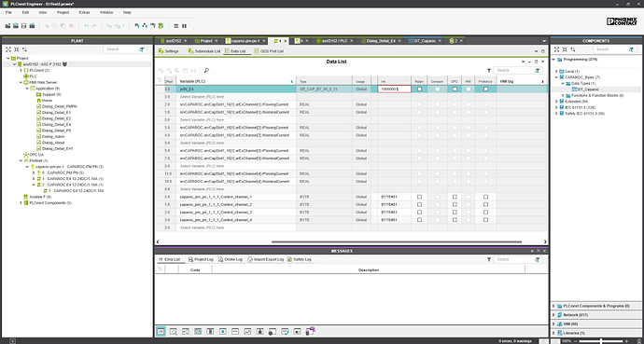Open the Window menu
This screenshot has width=644, height=344.
(x=106, y=13)
